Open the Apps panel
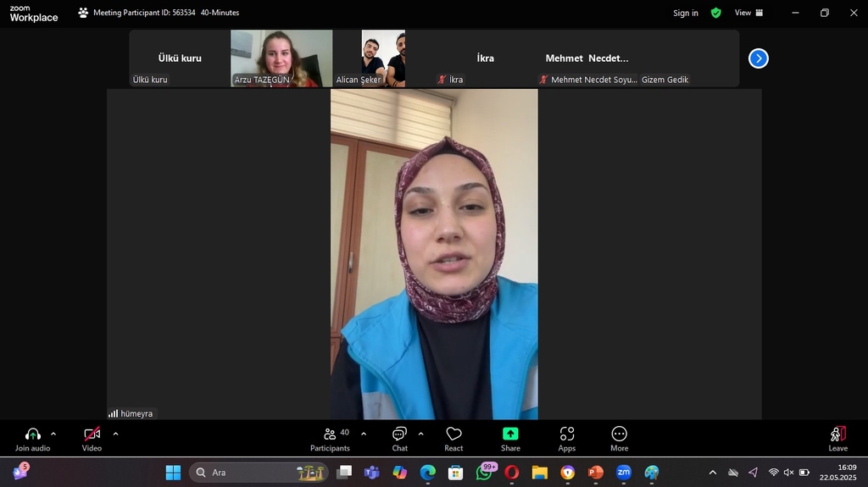Screen dimensions: 868x487 pyautogui.click(x=566, y=438)
